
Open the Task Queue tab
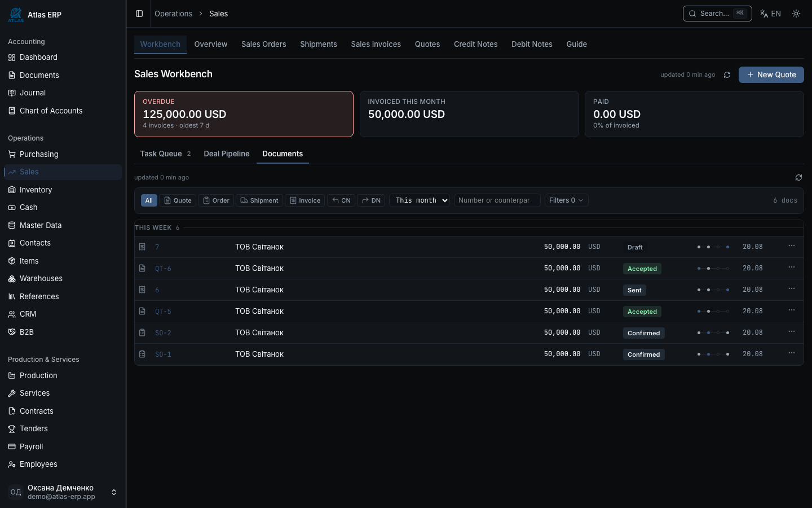point(165,154)
